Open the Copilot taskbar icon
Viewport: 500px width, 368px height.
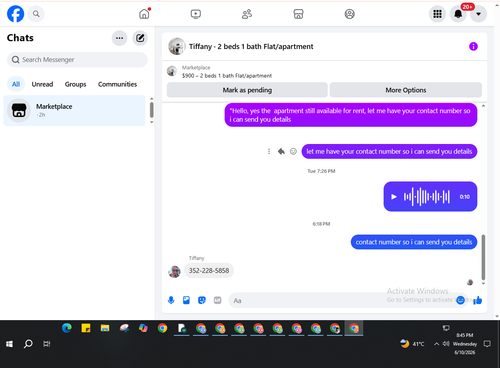[143, 328]
